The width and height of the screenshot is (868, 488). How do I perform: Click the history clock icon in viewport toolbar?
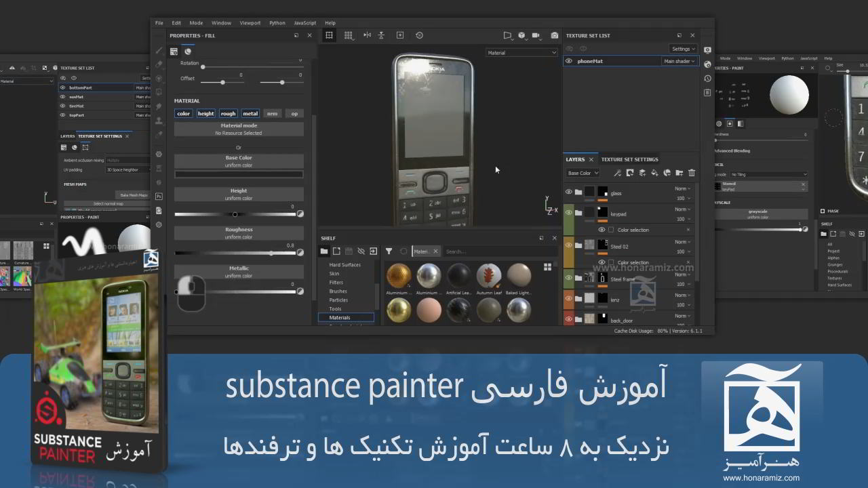(419, 35)
